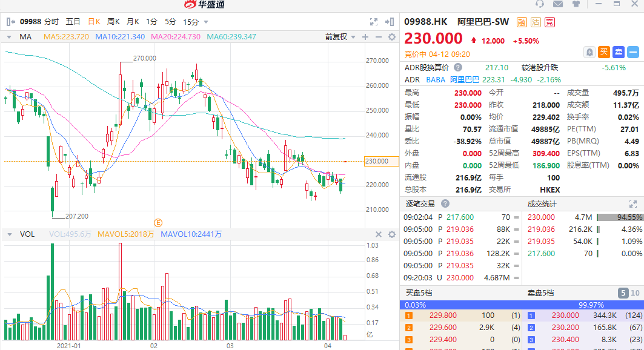Open the customer service headset icon

[x=540, y=4]
